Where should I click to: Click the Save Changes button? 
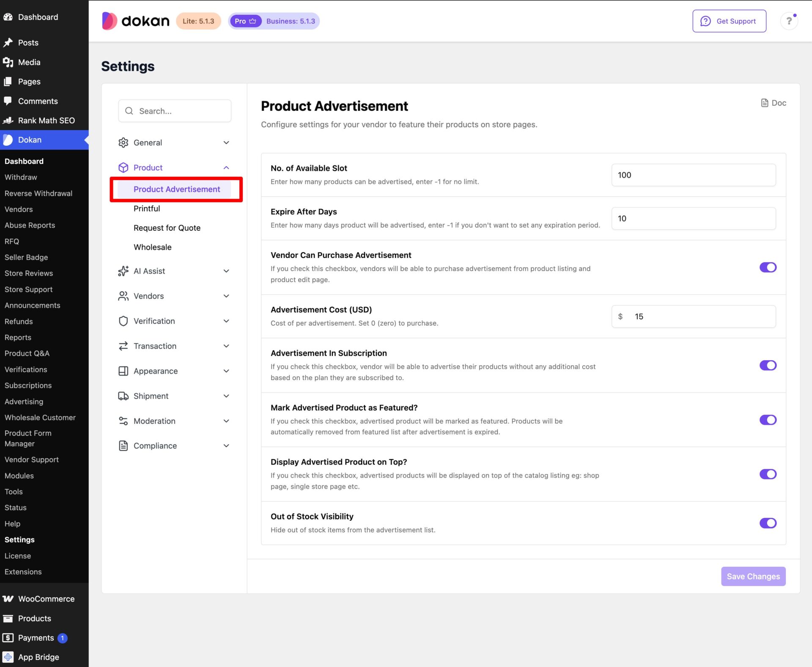[x=753, y=576]
